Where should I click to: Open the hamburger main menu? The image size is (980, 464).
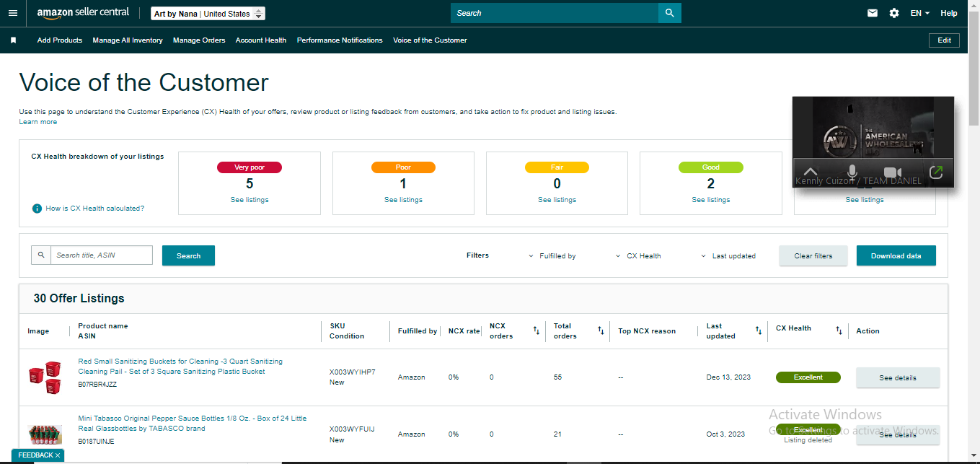(12, 13)
